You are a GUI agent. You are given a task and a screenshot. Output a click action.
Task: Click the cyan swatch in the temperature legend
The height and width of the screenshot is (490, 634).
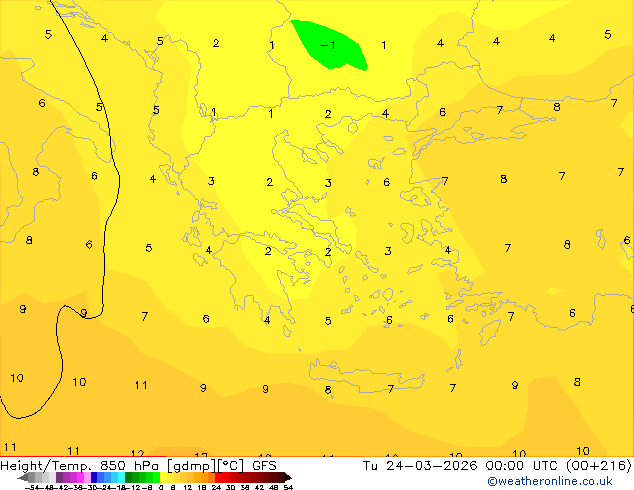pos(121,477)
